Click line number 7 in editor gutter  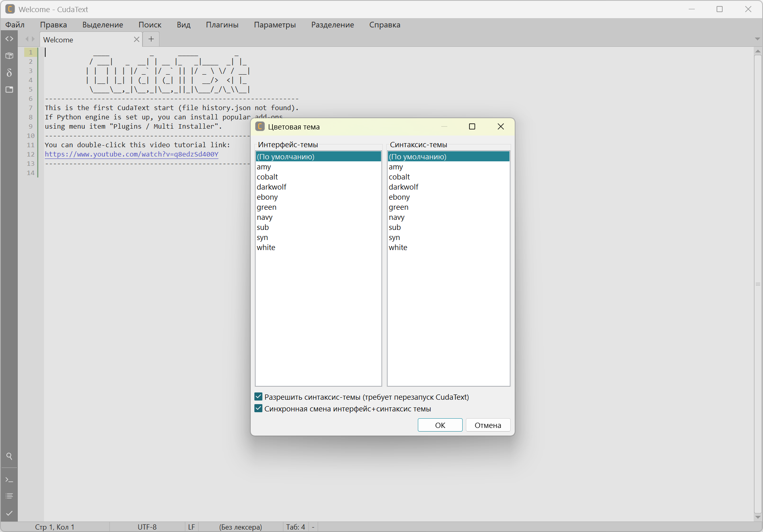pos(31,108)
